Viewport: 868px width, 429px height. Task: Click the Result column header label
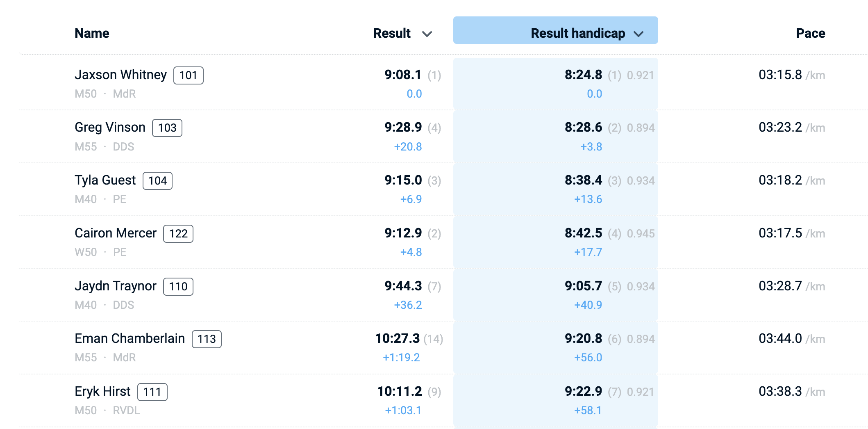392,33
